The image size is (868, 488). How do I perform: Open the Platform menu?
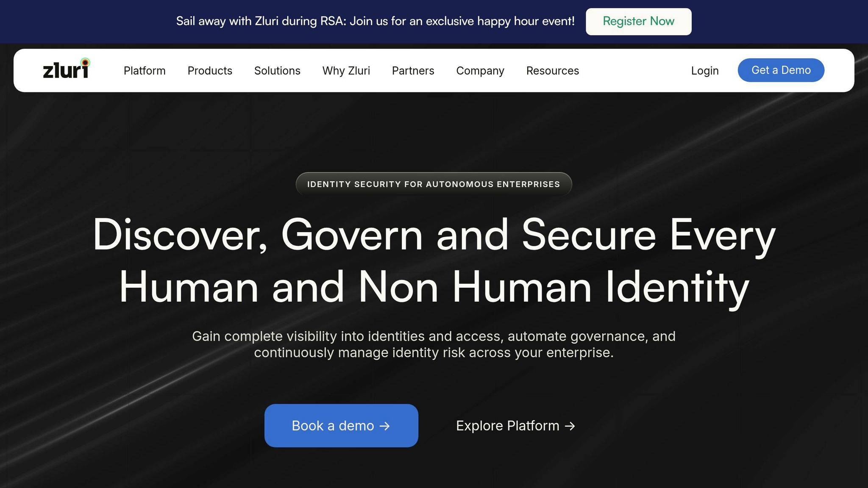click(x=145, y=71)
